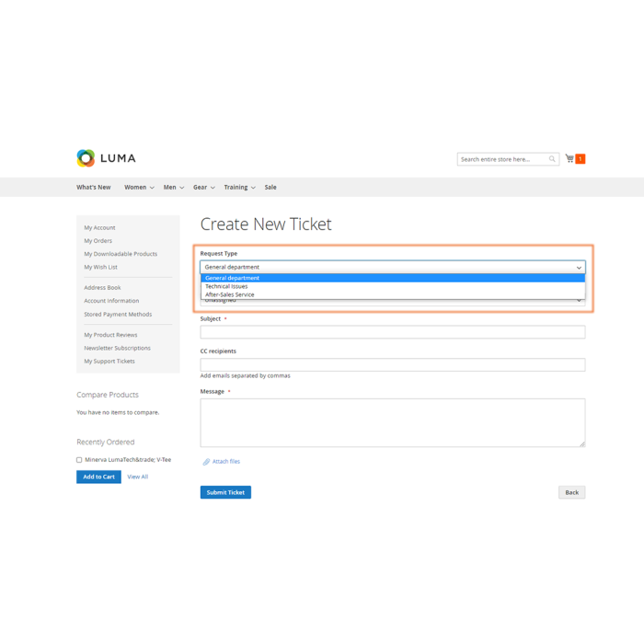Click the Luma logo icon
The height and width of the screenshot is (644, 644).
pos(86,158)
